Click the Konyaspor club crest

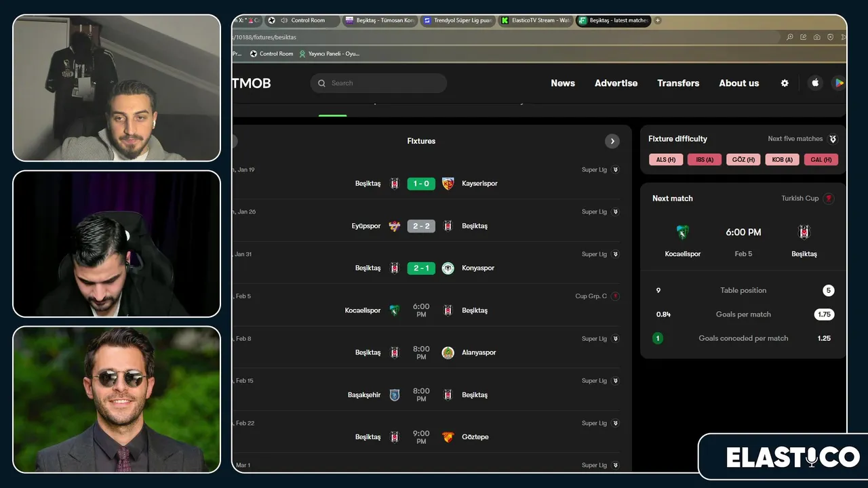[x=448, y=268]
